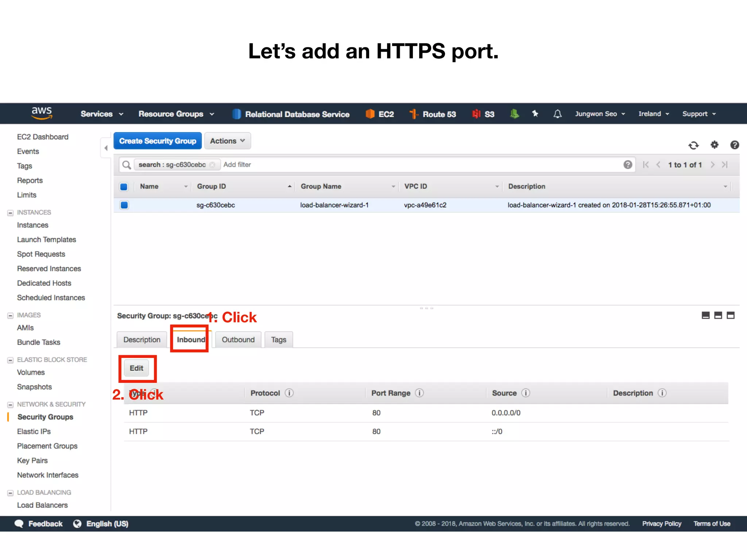Open Instances in sidebar
747x560 pixels.
(32, 225)
